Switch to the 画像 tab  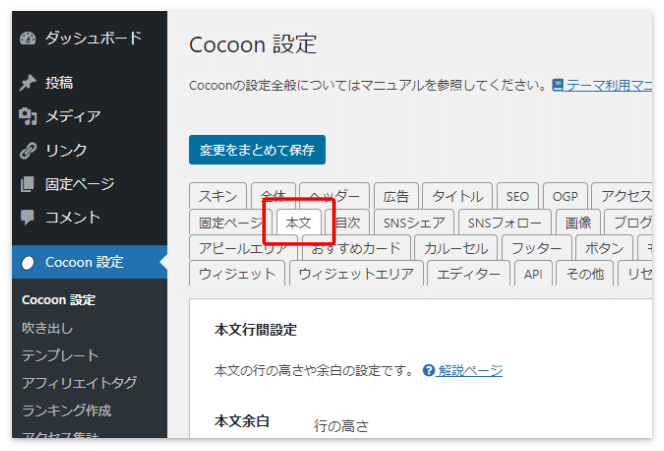point(578,222)
